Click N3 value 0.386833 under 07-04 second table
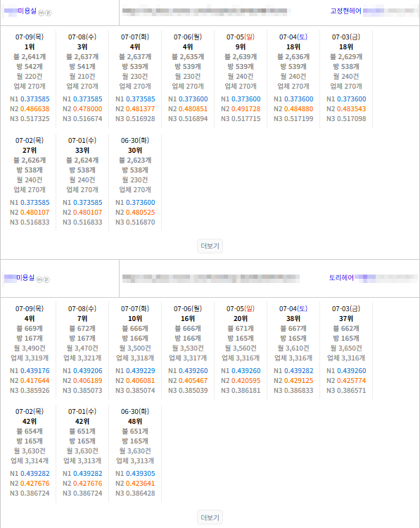Image resolution: width=420 pixels, height=528 pixels. (299, 390)
